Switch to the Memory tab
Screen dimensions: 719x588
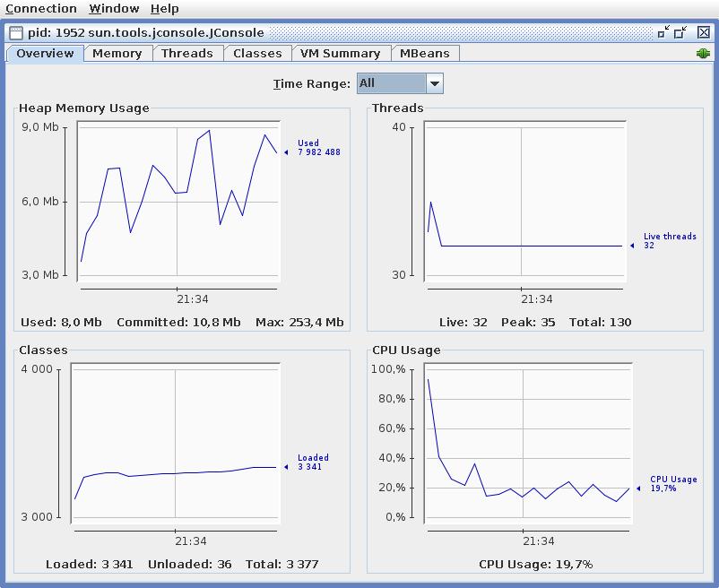pyautogui.click(x=117, y=53)
